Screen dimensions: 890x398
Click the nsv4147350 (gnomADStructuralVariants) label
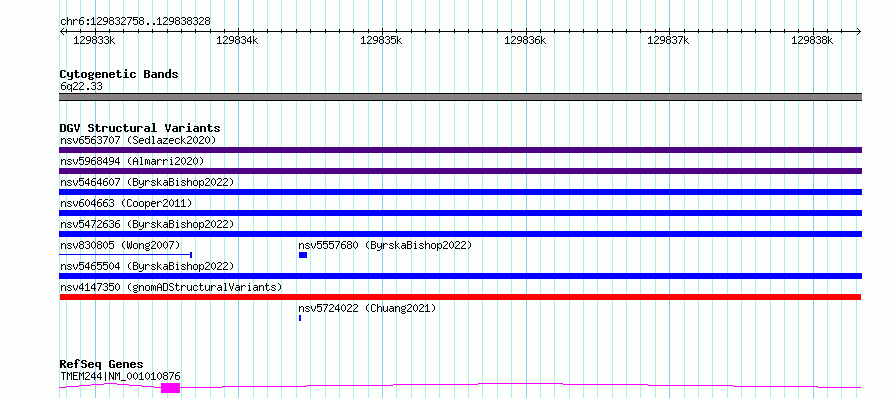click(x=171, y=287)
